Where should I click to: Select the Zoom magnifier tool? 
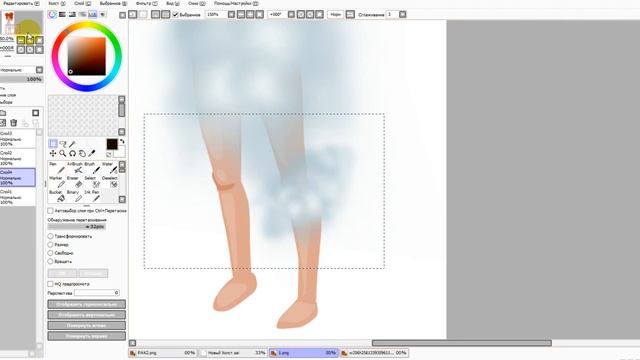pyautogui.click(x=62, y=153)
